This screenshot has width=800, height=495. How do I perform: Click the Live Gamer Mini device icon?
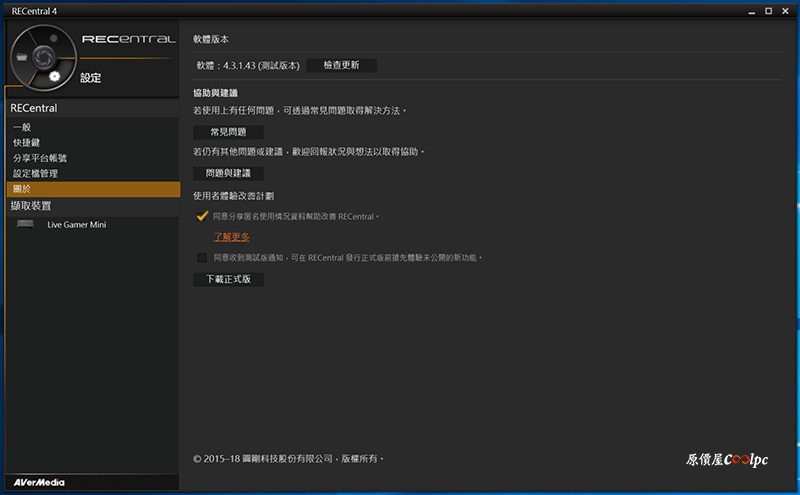click(x=25, y=224)
